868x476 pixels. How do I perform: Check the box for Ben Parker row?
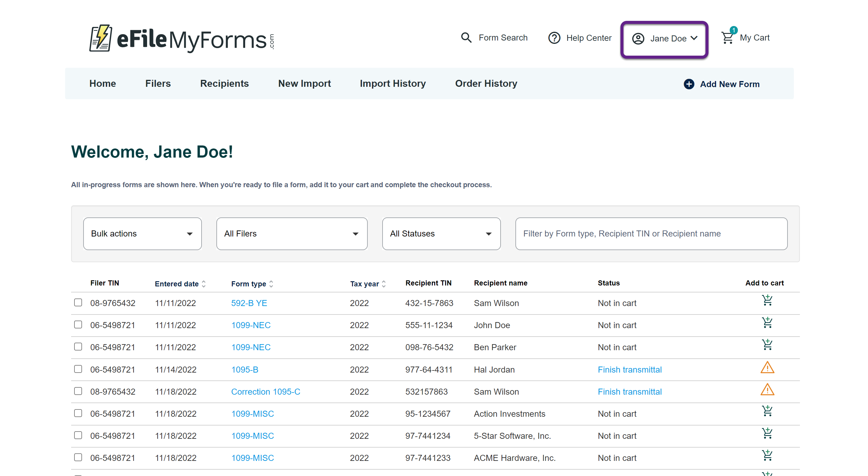point(78,346)
